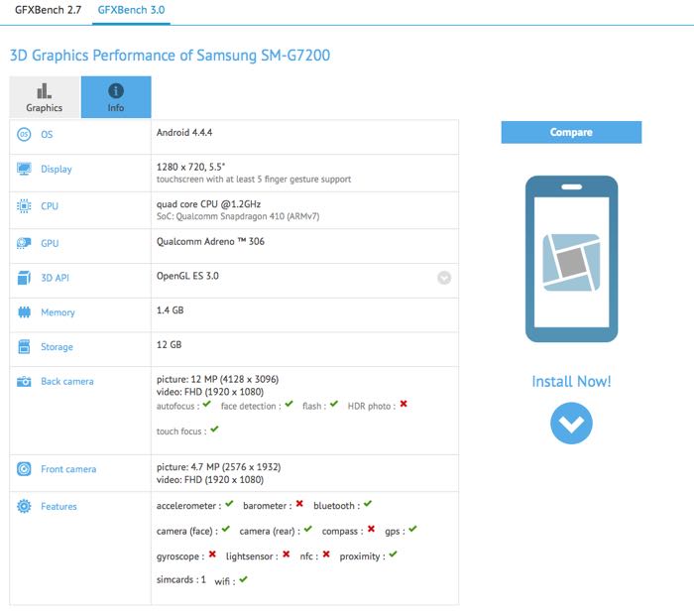Click the autofocus green check mark

pyautogui.click(x=206, y=405)
